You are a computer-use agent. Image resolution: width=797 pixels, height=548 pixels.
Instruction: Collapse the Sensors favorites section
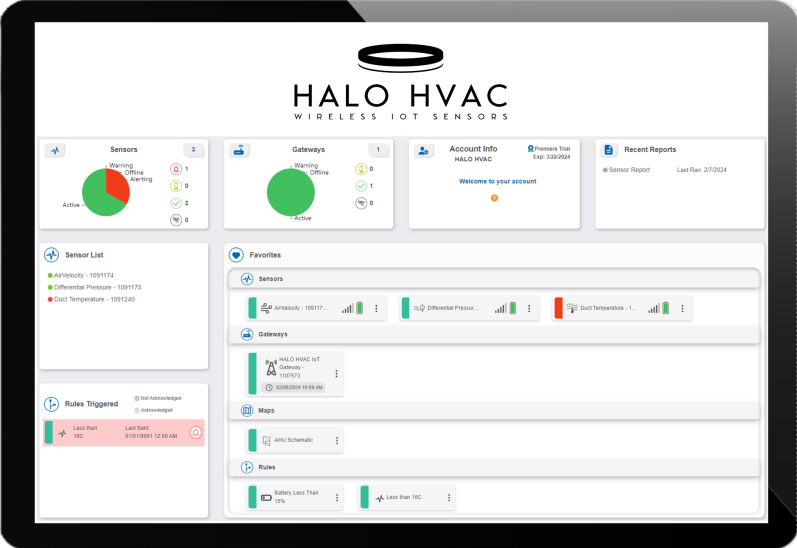pyautogui.click(x=494, y=279)
